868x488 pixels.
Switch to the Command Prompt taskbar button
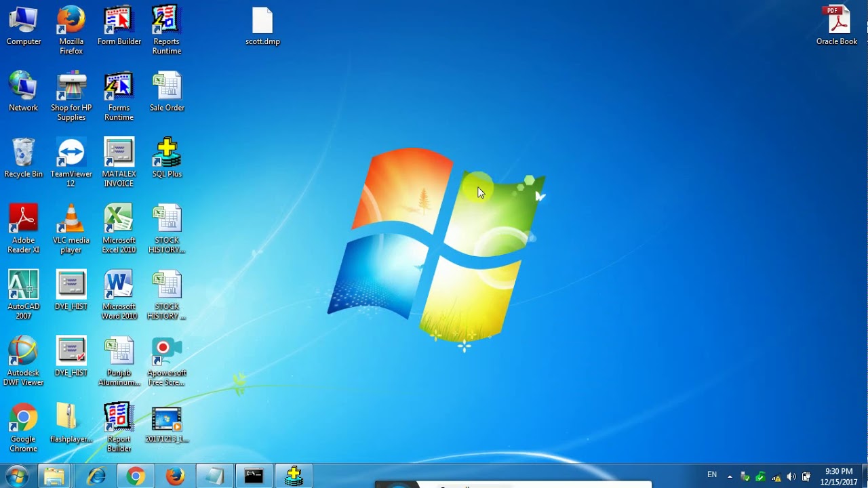(254, 476)
